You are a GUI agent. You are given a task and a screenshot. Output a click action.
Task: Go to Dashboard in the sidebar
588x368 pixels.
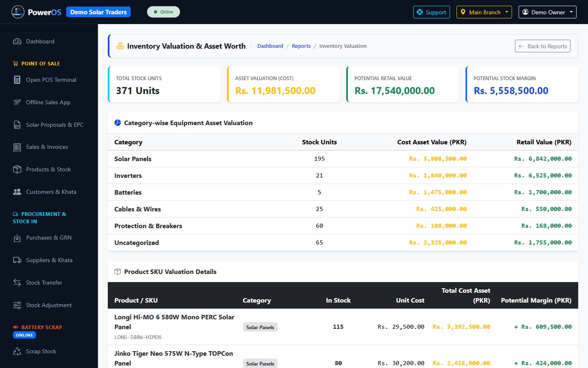49,41
